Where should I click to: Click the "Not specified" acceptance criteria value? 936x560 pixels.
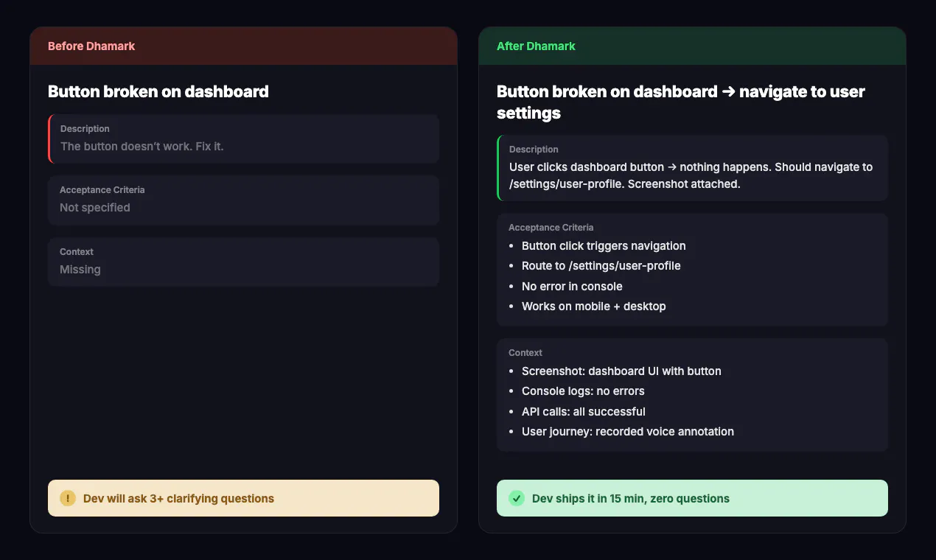point(95,207)
